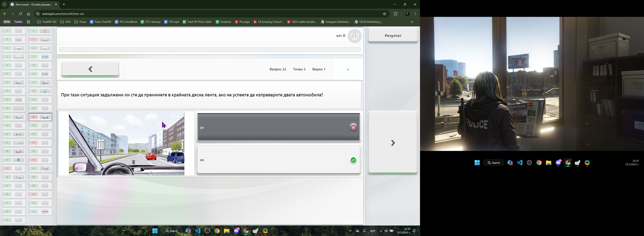Select answer "да"
Screen dimensions: 644x236
pyautogui.click(x=278, y=127)
